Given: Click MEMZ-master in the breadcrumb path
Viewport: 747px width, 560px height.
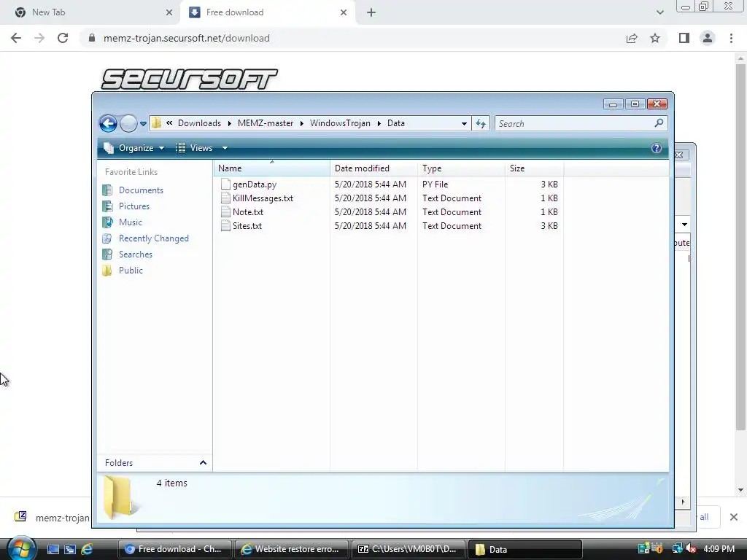Looking at the screenshot, I should click(x=266, y=123).
